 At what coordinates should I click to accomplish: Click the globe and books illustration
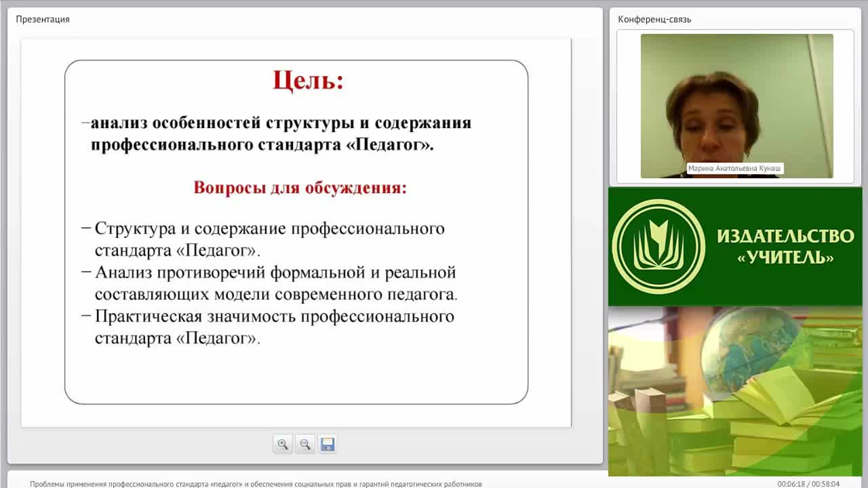point(735,391)
